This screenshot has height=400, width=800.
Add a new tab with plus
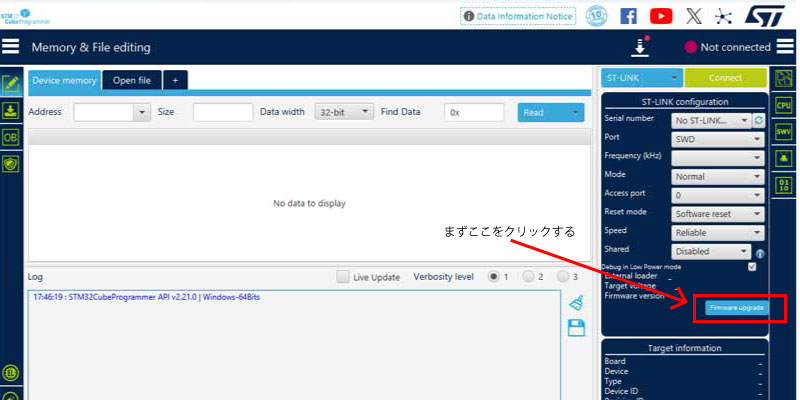175,81
